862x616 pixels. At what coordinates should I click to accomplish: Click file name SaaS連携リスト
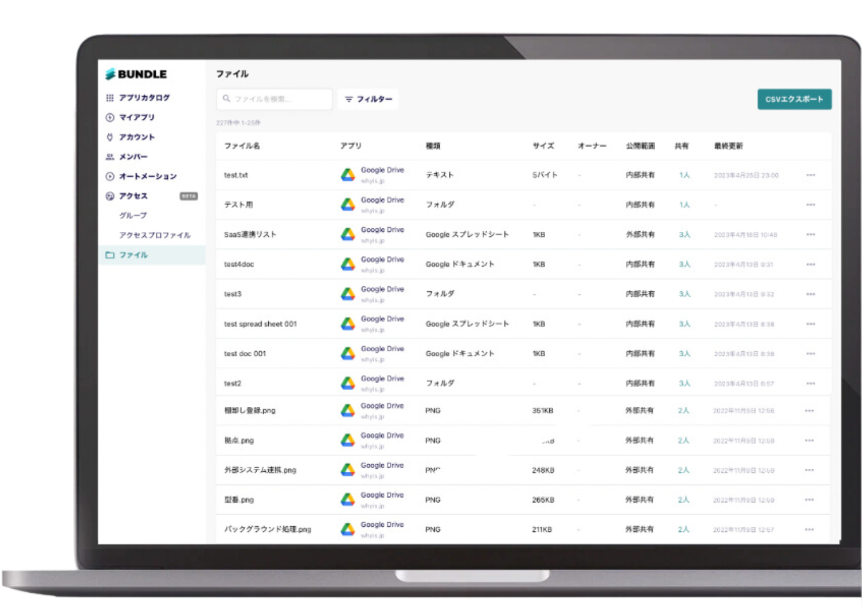tap(250, 235)
